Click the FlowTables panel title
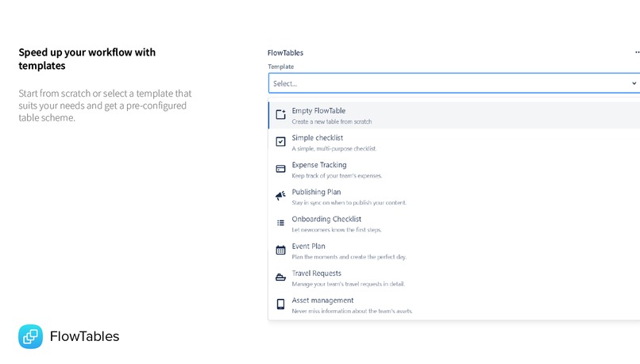640x364 pixels. [285, 52]
